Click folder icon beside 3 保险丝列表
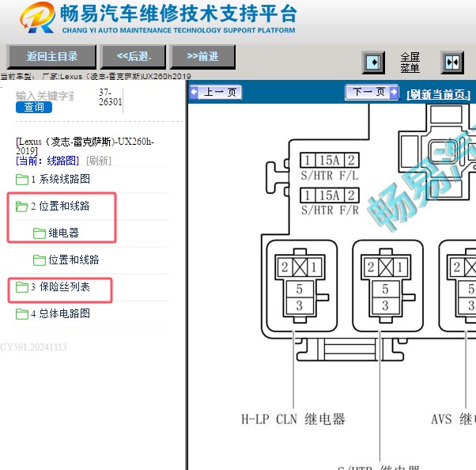Viewport: 476px width, 470px height. pyautogui.click(x=22, y=287)
